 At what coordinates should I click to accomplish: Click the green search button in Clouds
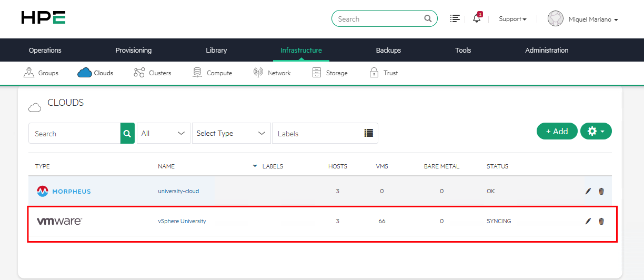coord(127,133)
